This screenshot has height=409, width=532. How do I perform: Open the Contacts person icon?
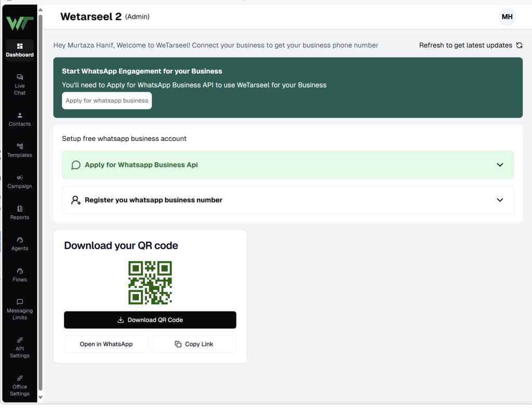click(20, 115)
